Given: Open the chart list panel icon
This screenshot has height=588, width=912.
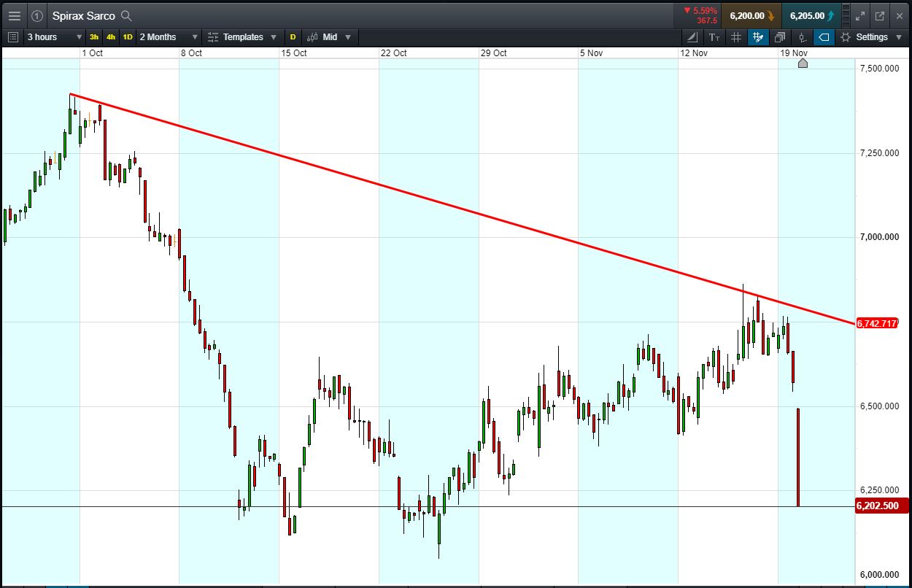Looking at the screenshot, I should (13, 36).
